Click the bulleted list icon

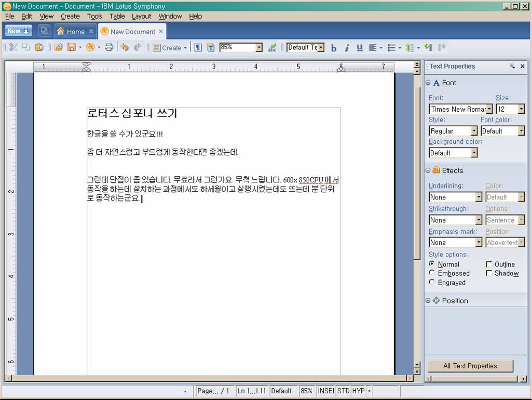391,48
